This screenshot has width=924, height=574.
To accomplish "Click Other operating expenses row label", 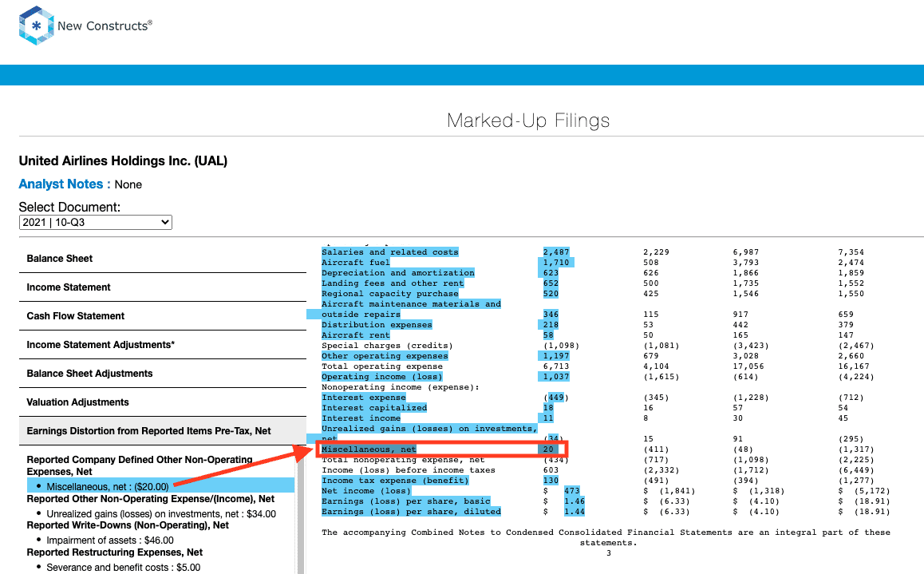I will coord(385,356).
